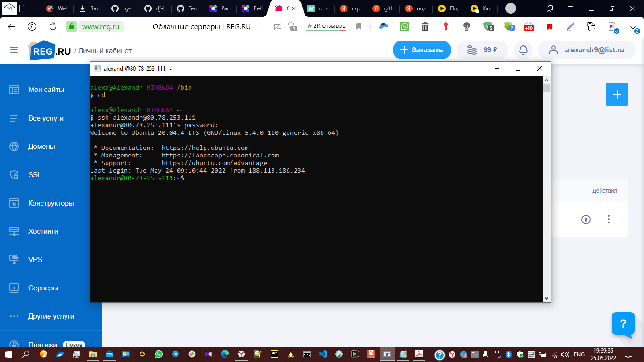Open the hamburger menu icon top-left

point(14,50)
